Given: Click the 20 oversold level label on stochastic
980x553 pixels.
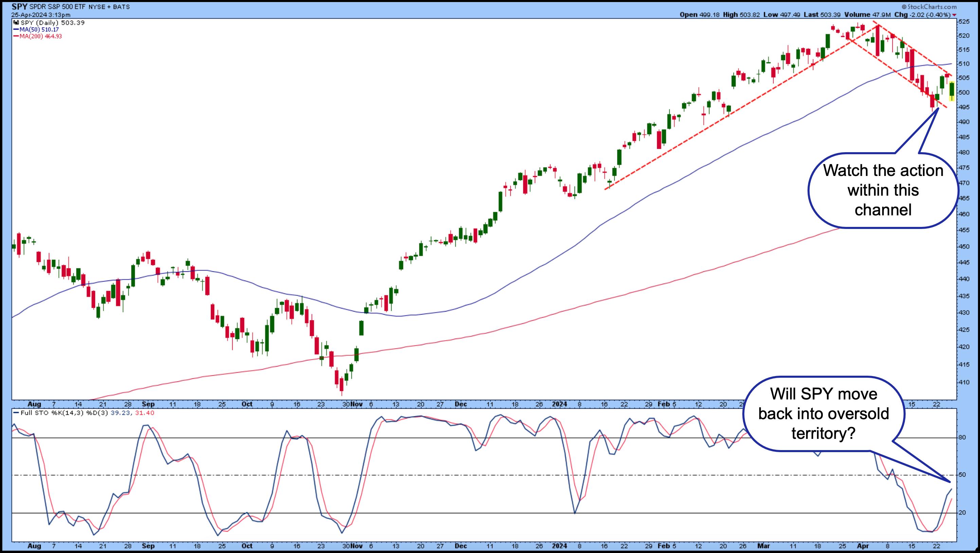Looking at the screenshot, I should (962, 513).
